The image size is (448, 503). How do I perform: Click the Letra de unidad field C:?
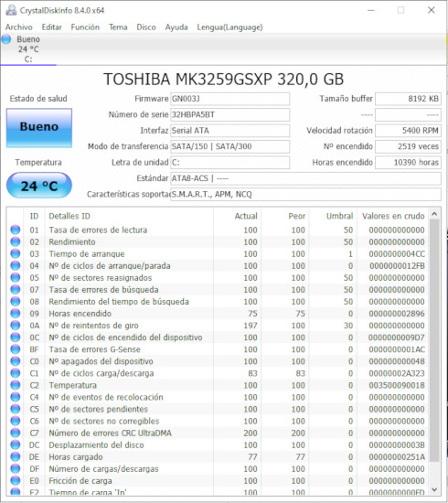tap(229, 162)
